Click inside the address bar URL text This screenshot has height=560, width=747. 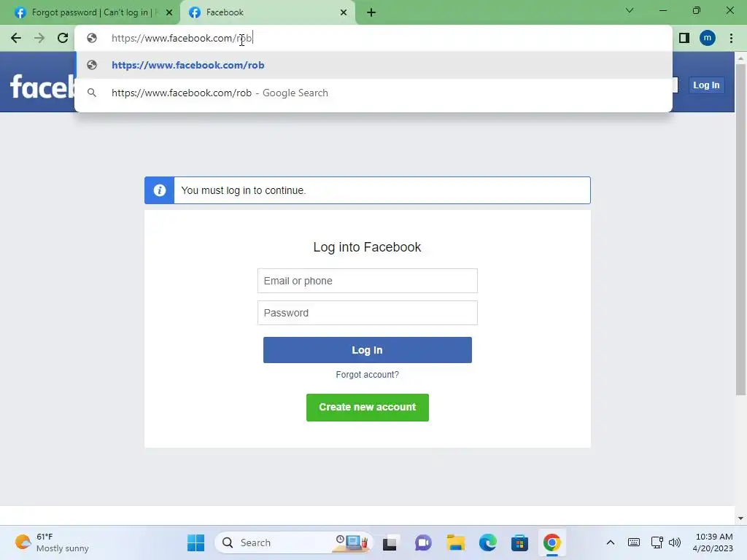tap(182, 38)
